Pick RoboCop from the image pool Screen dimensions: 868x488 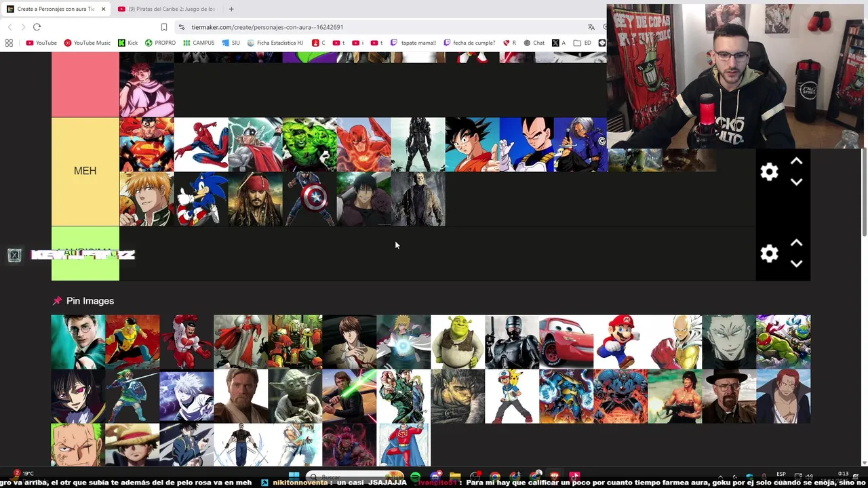(x=512, y=342)
